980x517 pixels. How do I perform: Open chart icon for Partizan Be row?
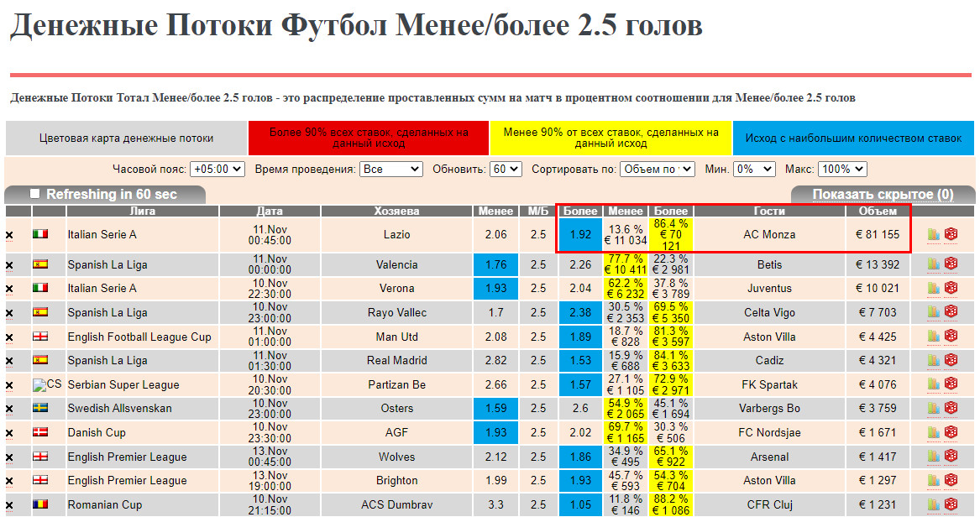click(x=933, y=384)
